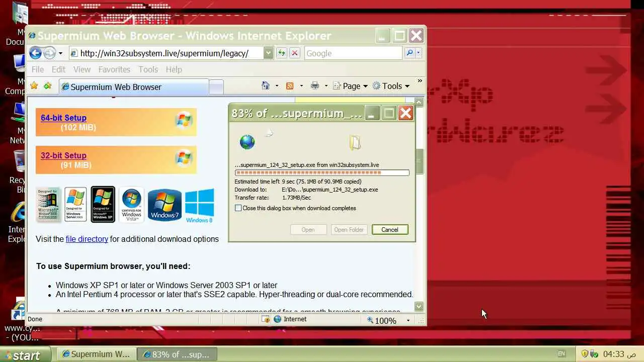Click the Print icon

[315, 86]
